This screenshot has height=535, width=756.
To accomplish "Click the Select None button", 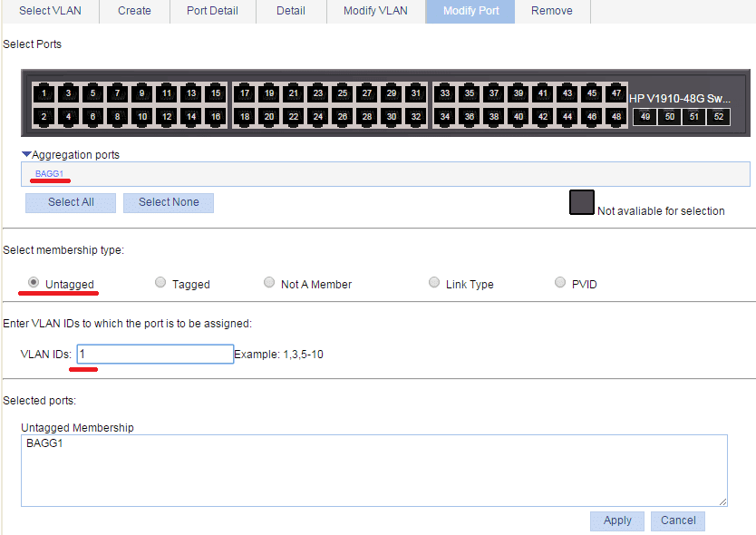I will 169,202.
